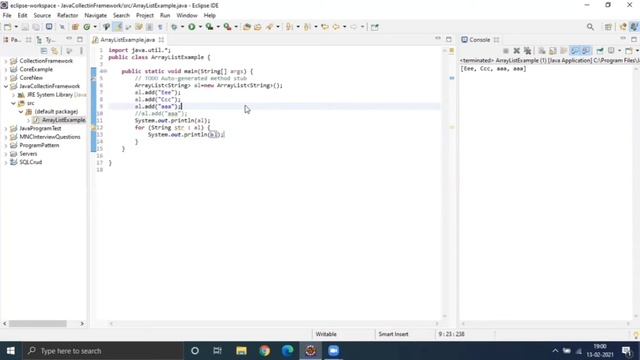Screen dimensions: 640x360
Task: Click Collapse All in Package Explorer
Action: pyautogui.click(x=44, y=51)
